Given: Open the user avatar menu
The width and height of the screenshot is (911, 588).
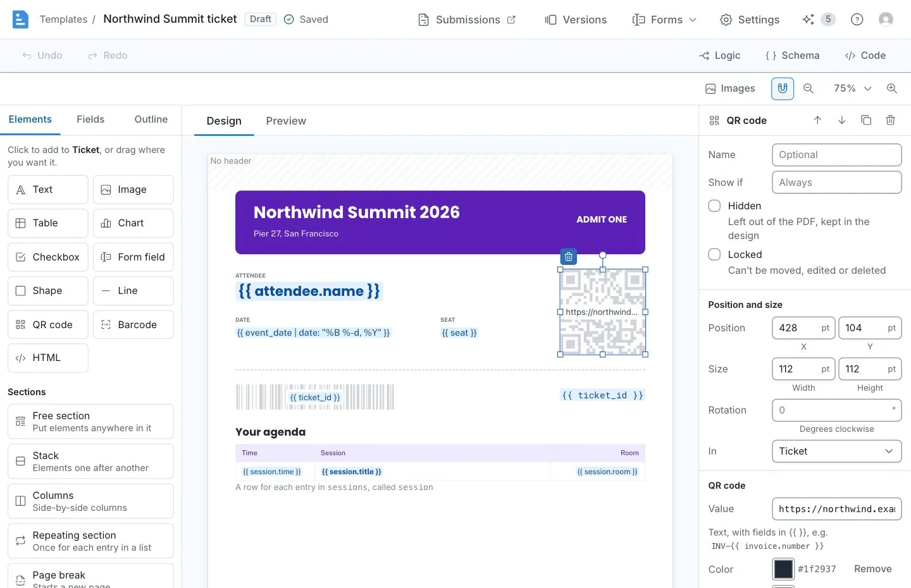Looking at the screenshot, I should (x=886, y=20).
